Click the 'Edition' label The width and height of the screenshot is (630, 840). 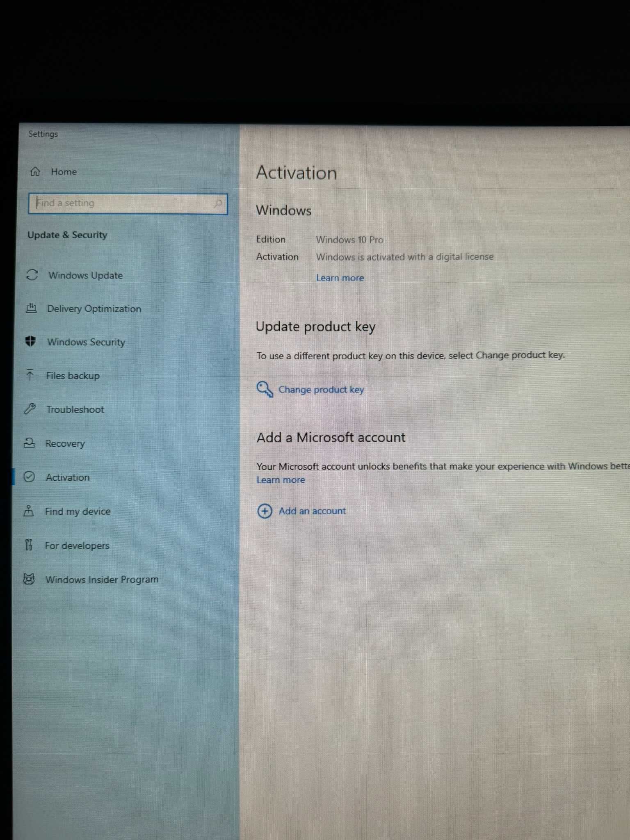click(x=271, y=239)
